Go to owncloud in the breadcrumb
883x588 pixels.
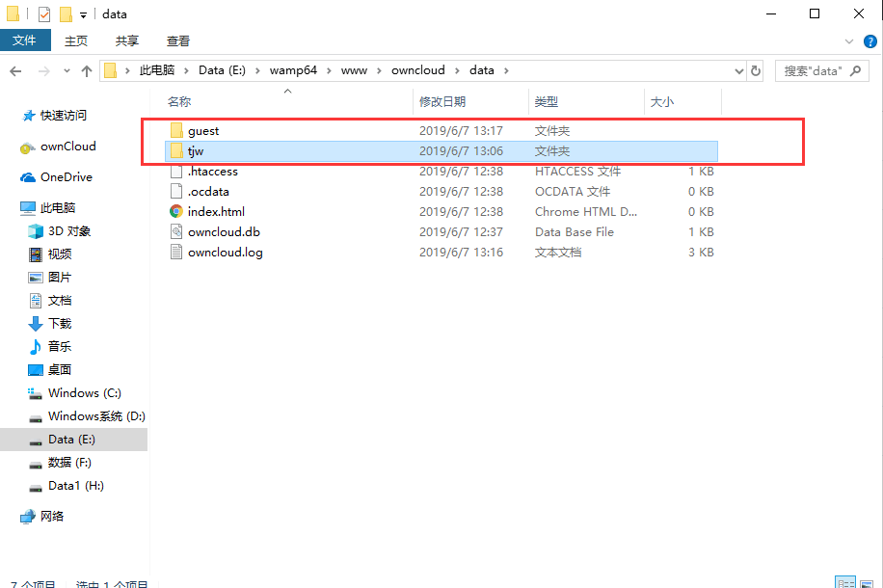[x=417, y=70]
